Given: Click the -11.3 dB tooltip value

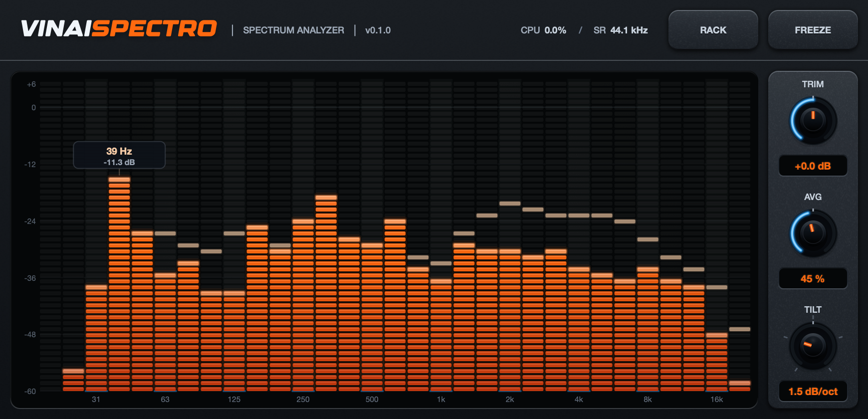Looking at the screenshot, I should (119, 163).
